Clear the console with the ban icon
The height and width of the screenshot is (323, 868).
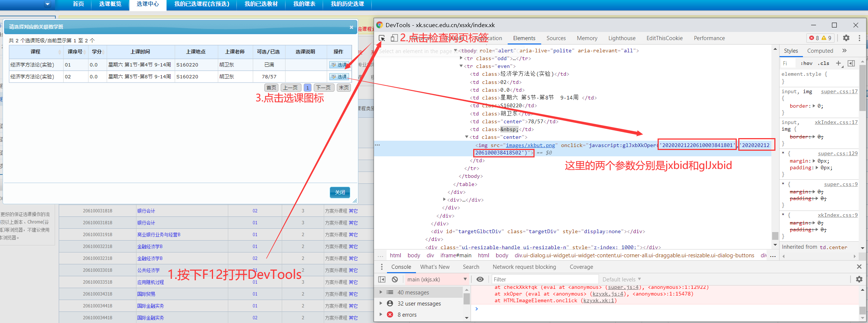pyautogui.click(x=395, y=279)
